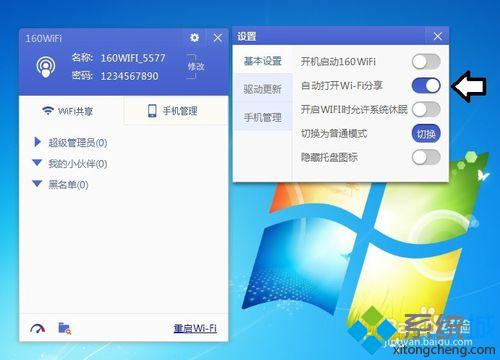Enable 隐藏托盘图标 switch
Image resolution: width=500 pixels, height=360 pixels.
pos(426,157)
